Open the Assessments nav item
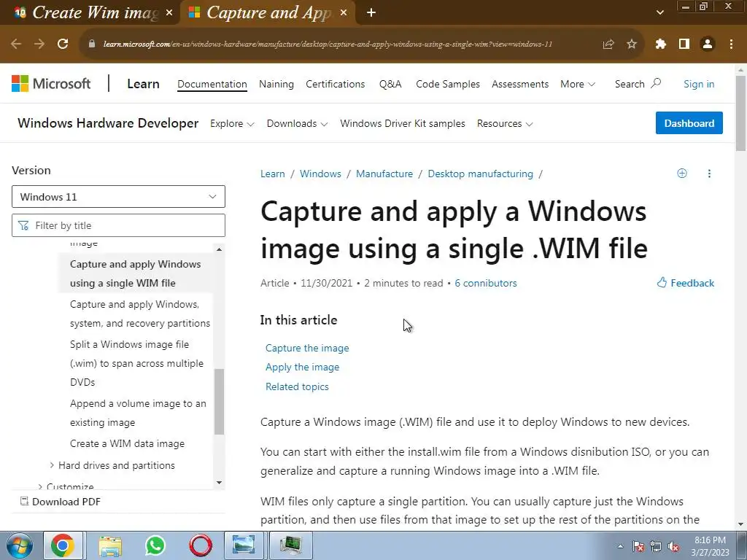The width and height of the screenshot is (747, 560). [519, 84]
